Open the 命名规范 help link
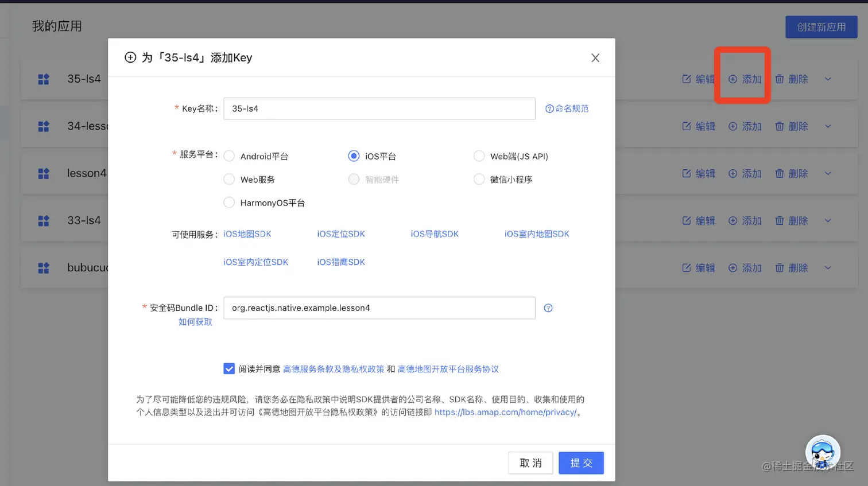868x486 pixels. pyautogui.click(x=567, y=108)
